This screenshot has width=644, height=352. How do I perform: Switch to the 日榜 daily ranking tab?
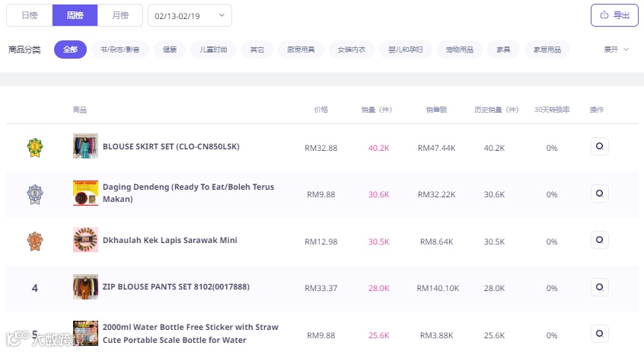click(30, 15)
